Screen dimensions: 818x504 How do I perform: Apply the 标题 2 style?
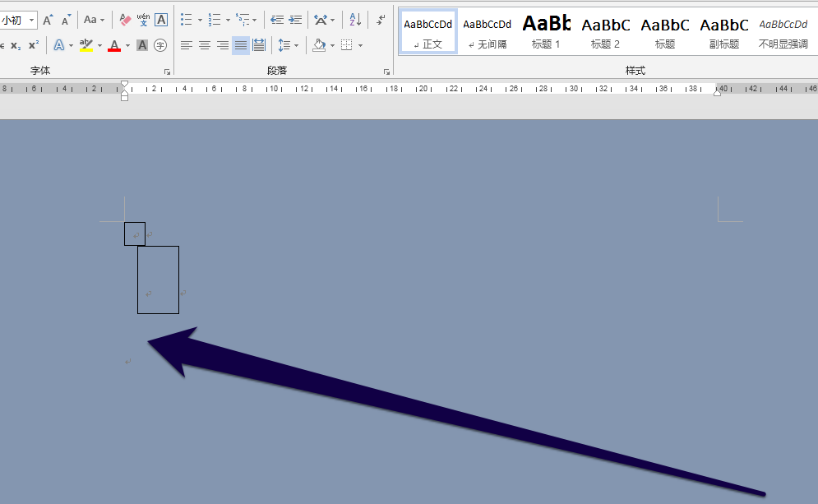coord(606,32)
